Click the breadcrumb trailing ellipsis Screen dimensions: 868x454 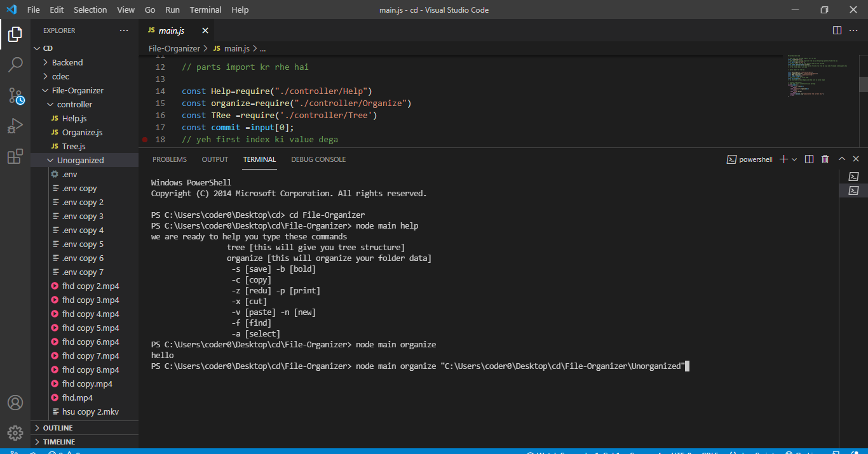(262, 48)
